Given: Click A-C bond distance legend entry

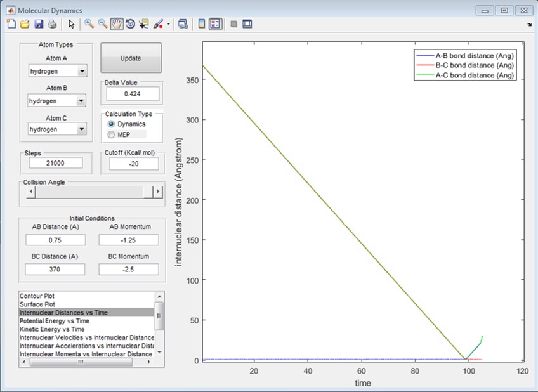Looking at the screenshot, I should pyautogui.click(x=465, y=75).
